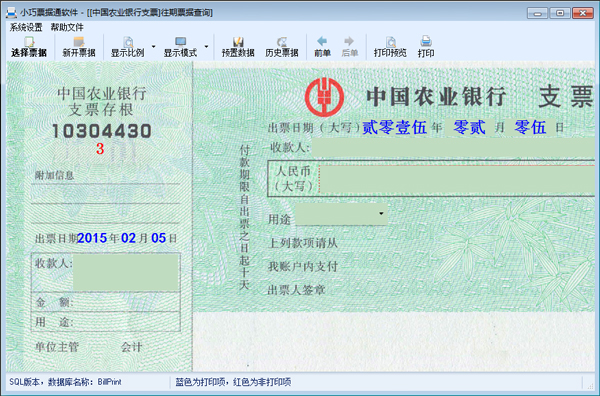Click the Agricultural Bank red logo

click(324, 97)
